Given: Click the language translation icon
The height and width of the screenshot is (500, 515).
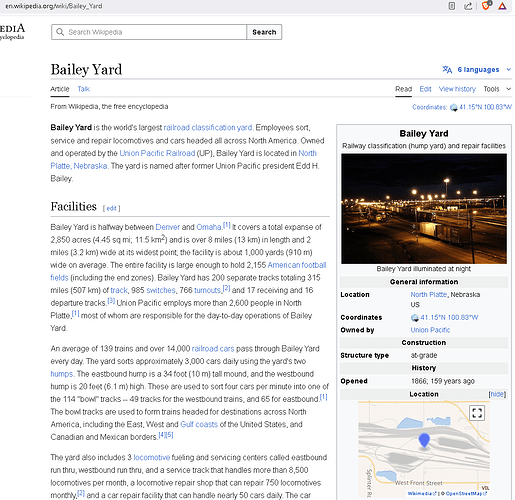Looking at the screenshot, I should [x=447, y=69].
